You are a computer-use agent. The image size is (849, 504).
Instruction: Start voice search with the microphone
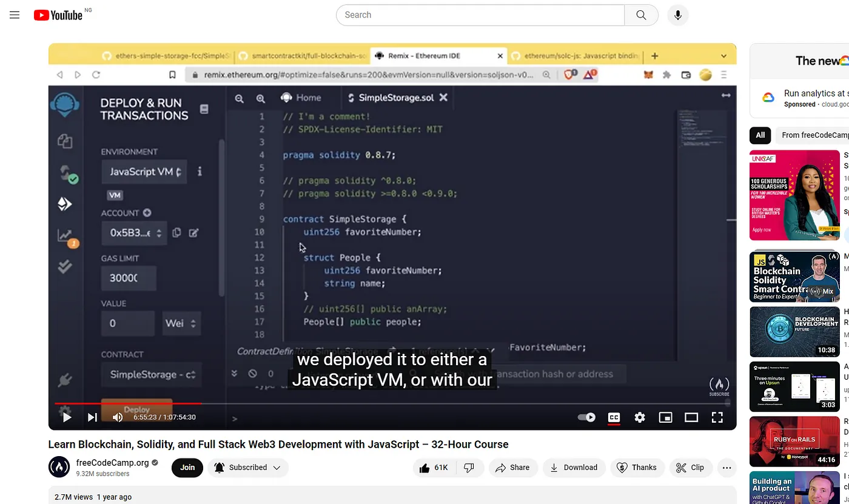click(678, 15)
